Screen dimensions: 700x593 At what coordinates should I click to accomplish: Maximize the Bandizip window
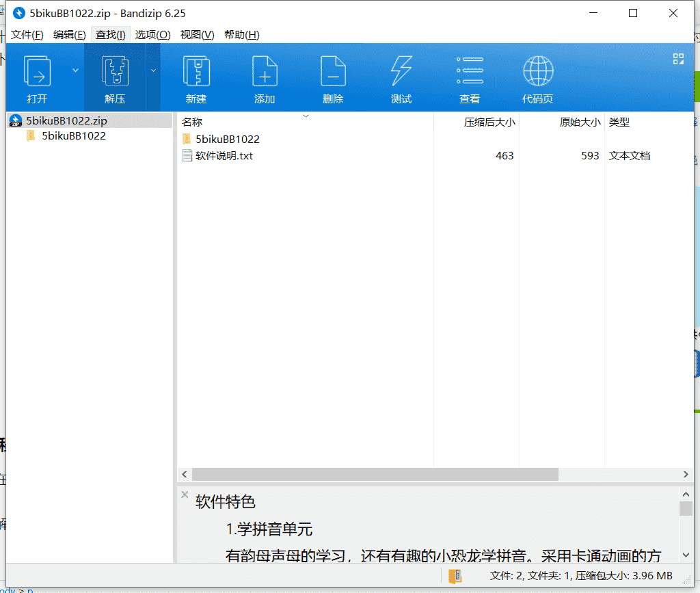pyautogui.click(x=633, y=14)
